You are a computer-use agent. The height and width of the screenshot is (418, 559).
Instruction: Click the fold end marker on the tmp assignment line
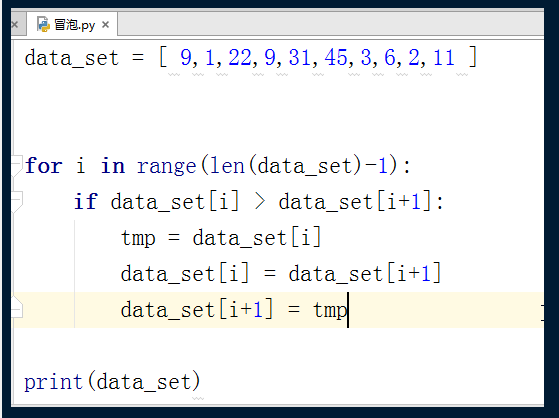[x=16, y=307]
